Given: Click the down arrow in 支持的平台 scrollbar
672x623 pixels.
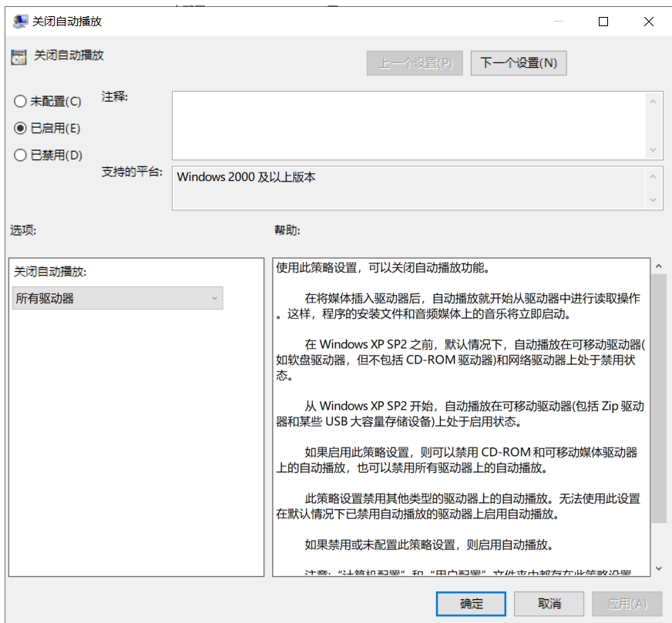Looking at the screenshot, I should [654, 199].
